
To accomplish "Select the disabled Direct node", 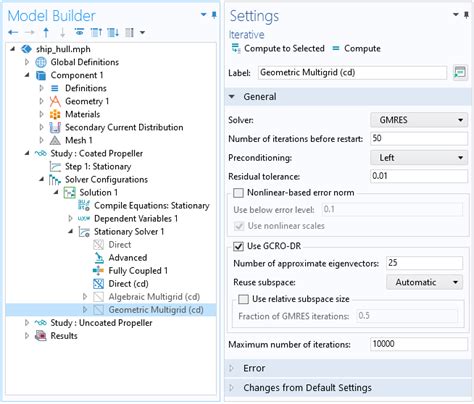I will [120, 245].
